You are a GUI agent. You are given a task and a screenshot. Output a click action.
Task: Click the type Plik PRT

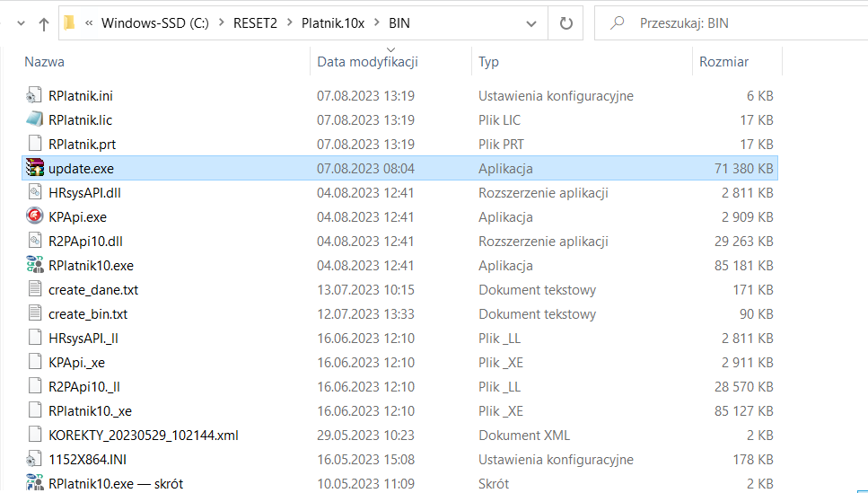[x=501, y=145]
